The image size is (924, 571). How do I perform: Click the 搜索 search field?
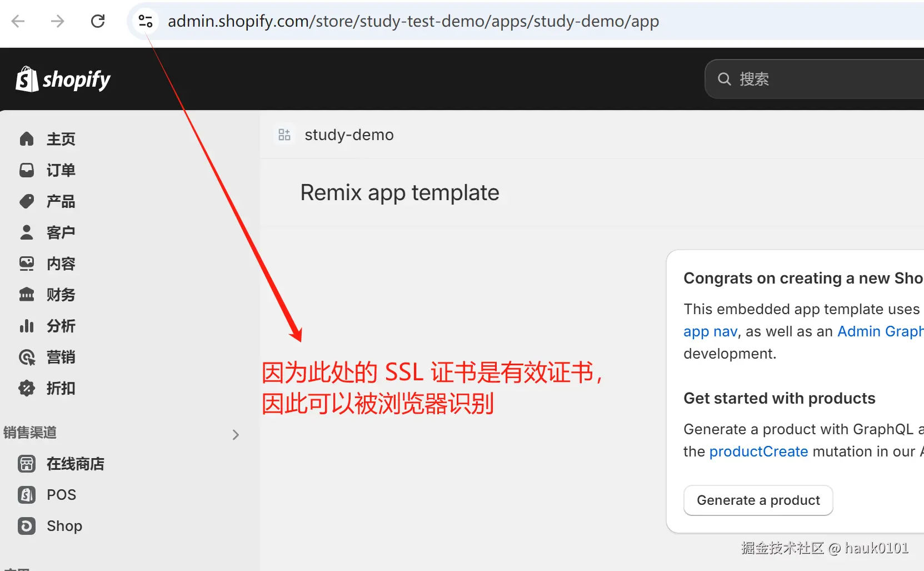(814, 79)
